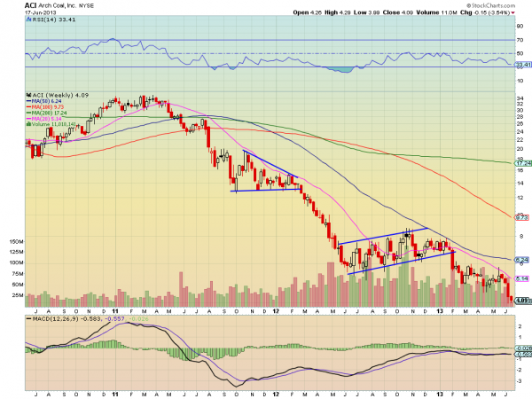Click the 8 label on the price axis
The width and height of the screenshot is (532, 399).
pos(521,237)
